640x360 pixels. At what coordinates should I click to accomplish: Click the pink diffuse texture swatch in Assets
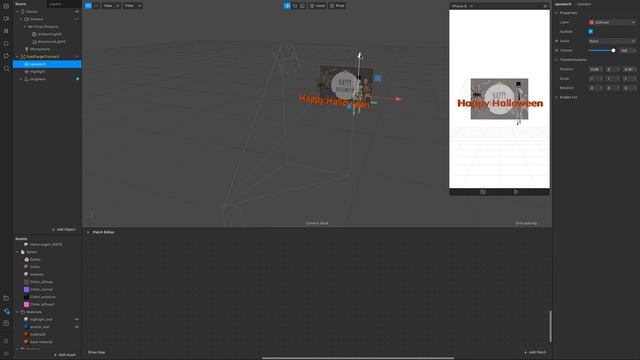click(x=27, y=304)
